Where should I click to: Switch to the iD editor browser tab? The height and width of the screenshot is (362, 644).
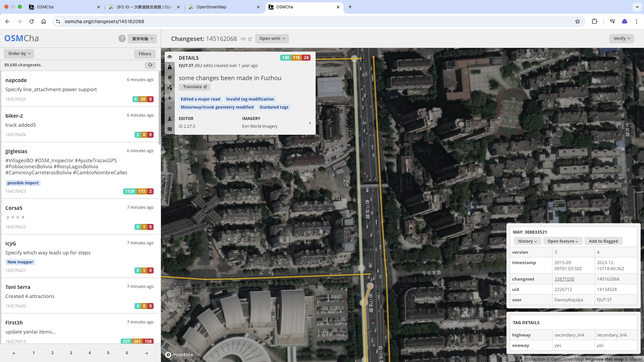pyautogui.click(x=145, y=7)
